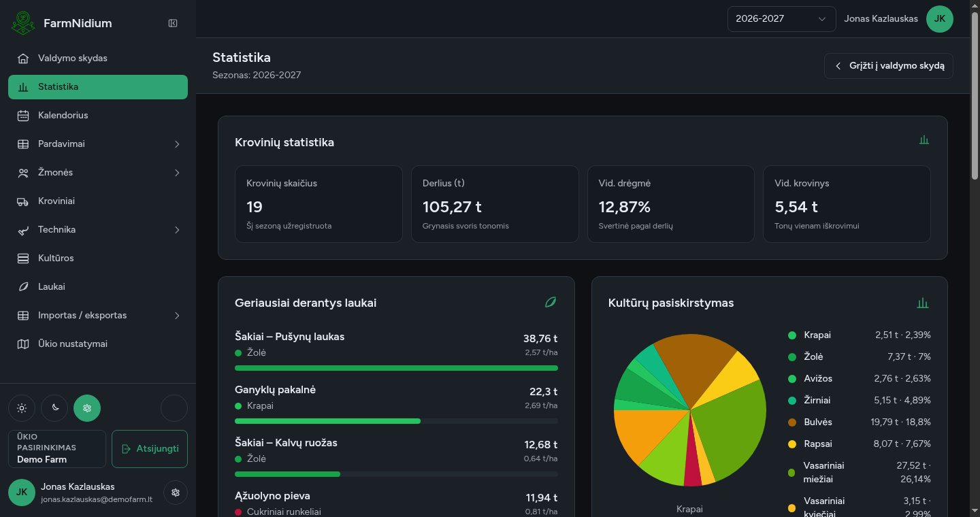Viewport: 980px width, 517px height.
Task: Click the bar chart icon in Krovinių statistika
Action: pos(924,140)
